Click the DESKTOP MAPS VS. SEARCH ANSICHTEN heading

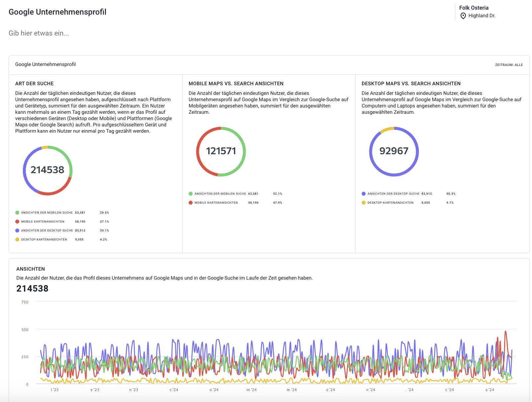coord(411,84)
